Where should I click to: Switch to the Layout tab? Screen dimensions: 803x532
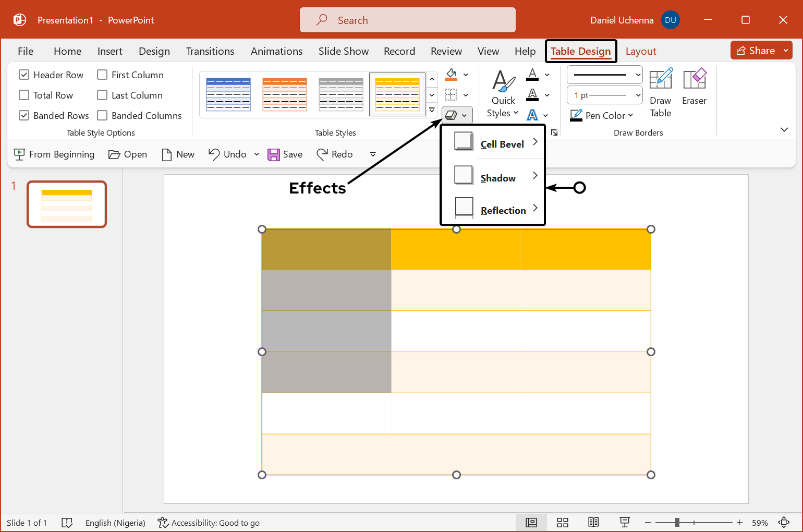point(640,51)
